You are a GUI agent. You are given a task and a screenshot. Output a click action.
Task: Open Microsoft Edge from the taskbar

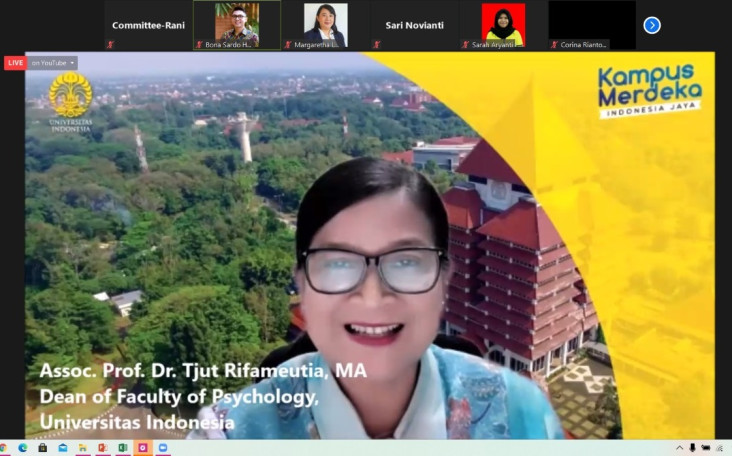[x=22, y=448]
